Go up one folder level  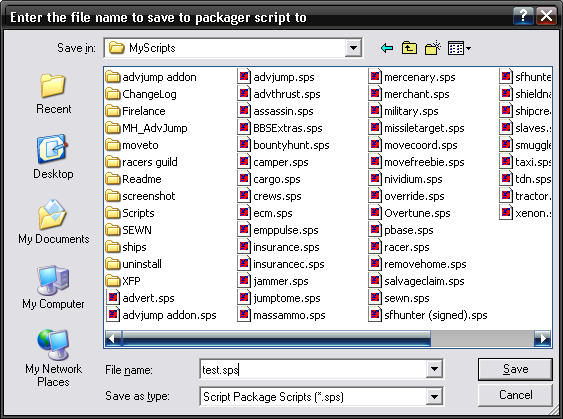409,48
